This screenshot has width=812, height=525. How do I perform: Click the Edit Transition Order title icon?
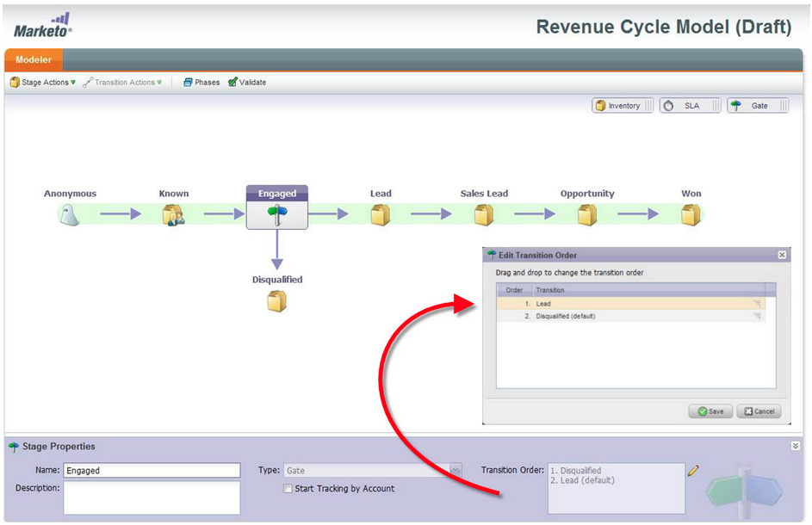tap(492, 255)
